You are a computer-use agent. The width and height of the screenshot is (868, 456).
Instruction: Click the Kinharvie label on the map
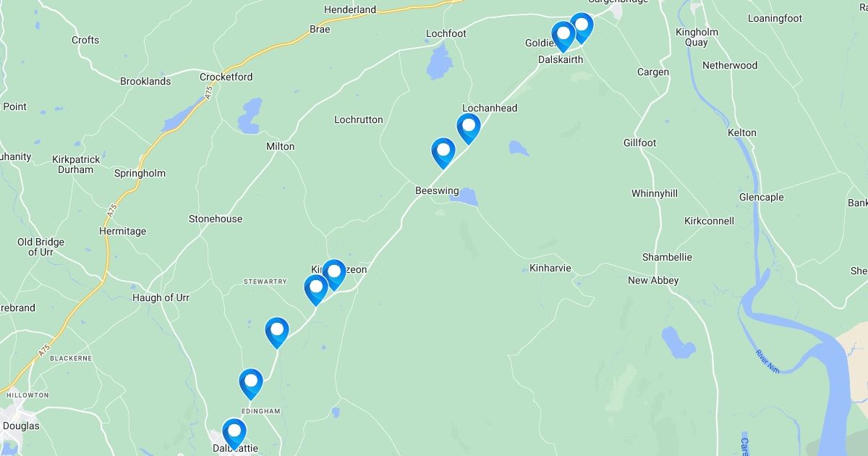(550, 268)
